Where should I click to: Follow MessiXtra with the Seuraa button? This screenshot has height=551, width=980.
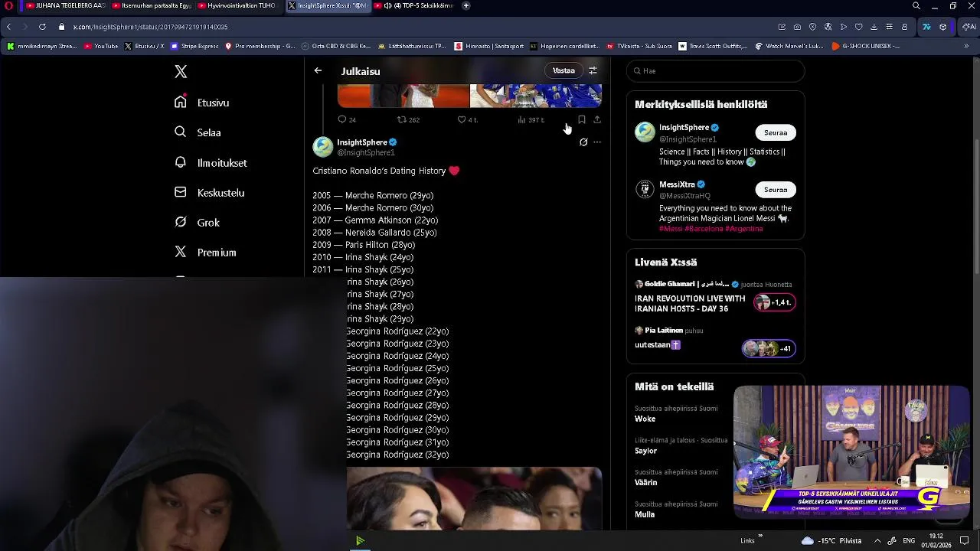(x=776, y=190)
